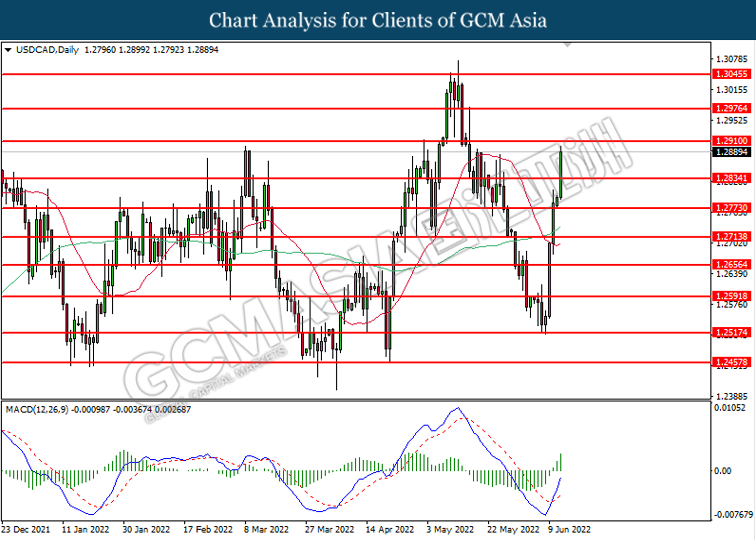Select the 1.29100 red price level label

732,141
